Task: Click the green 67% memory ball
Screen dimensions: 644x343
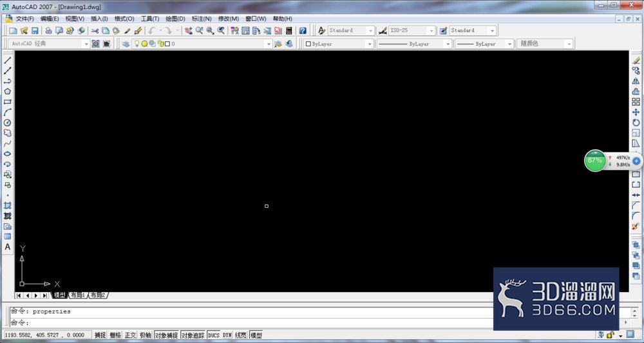Action: coord(594,160)
